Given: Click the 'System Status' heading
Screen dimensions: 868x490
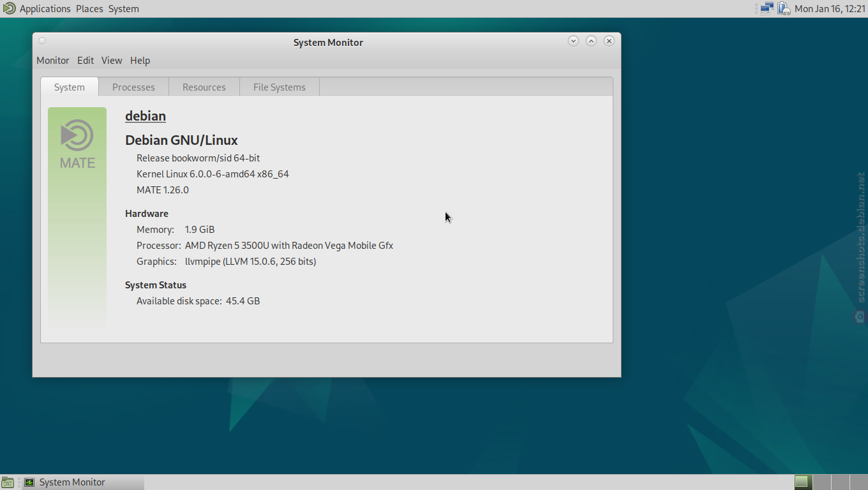Looking at the screenshot, I should 156,285.
